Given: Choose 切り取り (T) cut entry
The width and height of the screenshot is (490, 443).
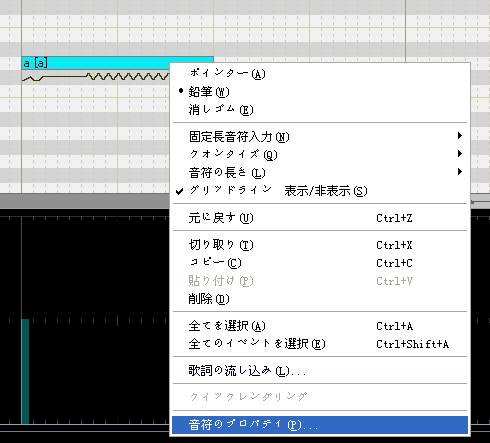Looking at the screenshot, I should pyautogui.click(x=320, y=245).
